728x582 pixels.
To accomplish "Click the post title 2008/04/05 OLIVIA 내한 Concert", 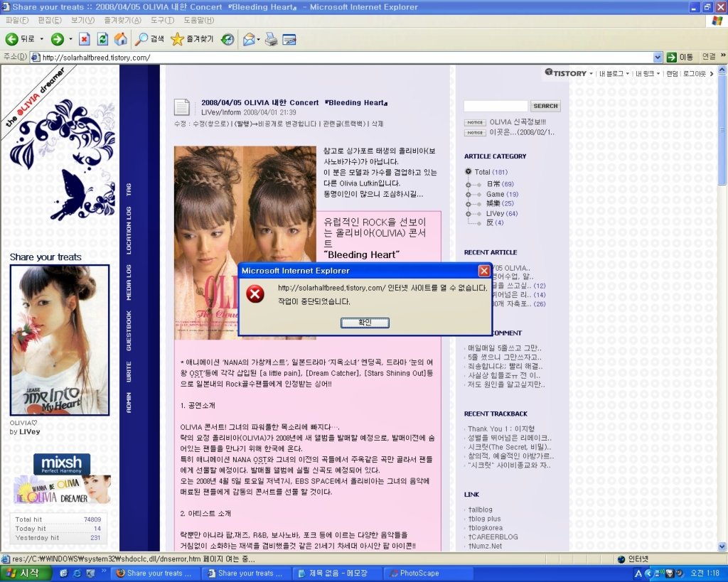I will point(294,102).
